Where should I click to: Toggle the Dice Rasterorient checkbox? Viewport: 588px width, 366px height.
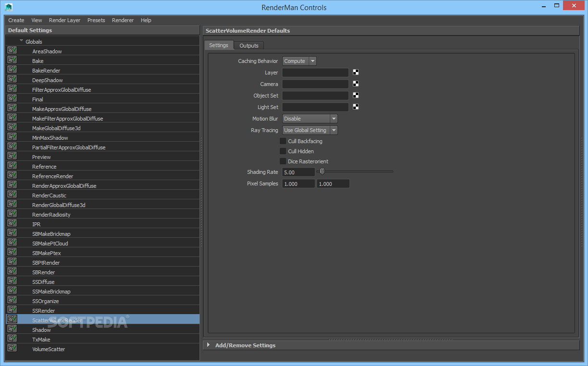(283, 161)
